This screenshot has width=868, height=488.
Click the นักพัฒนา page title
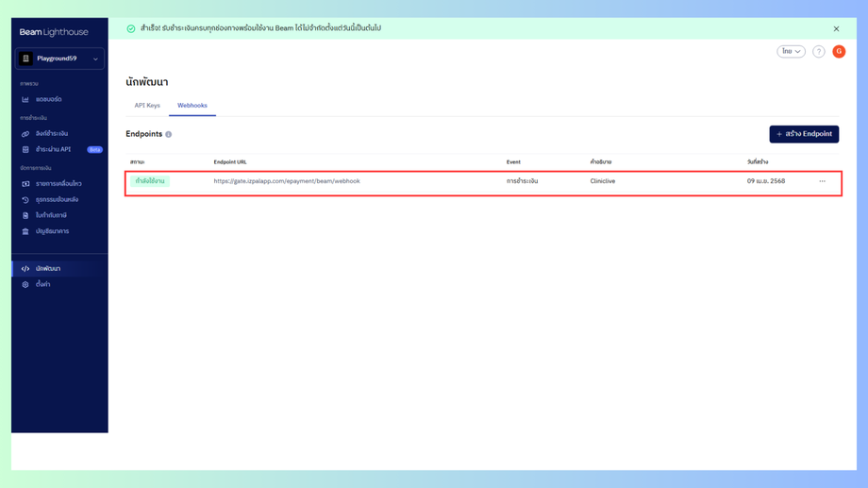pos(146,82)
